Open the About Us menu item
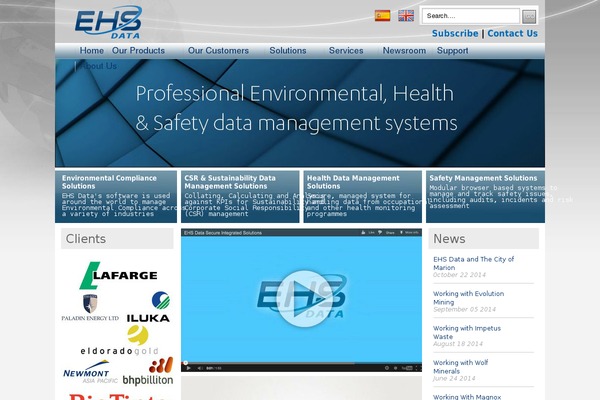The image size is (600, 400). [x=98, y=66]
